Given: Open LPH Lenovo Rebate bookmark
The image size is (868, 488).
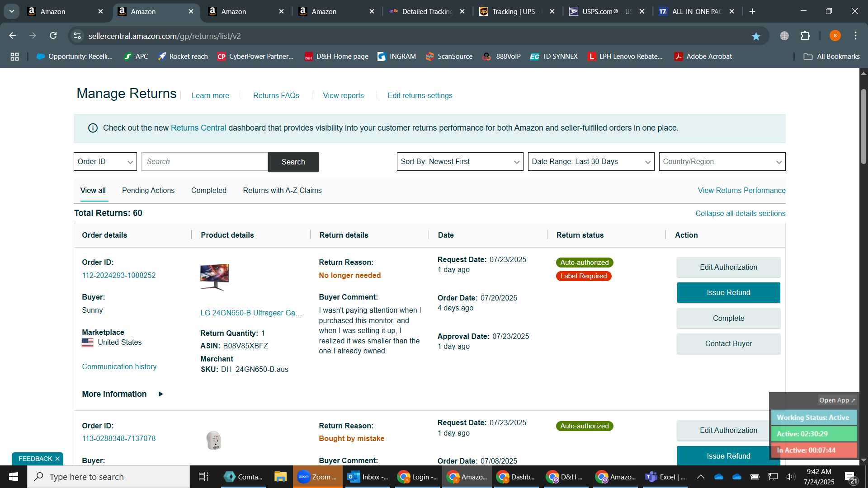Looking at the screenshot, I should pos(625,56).
